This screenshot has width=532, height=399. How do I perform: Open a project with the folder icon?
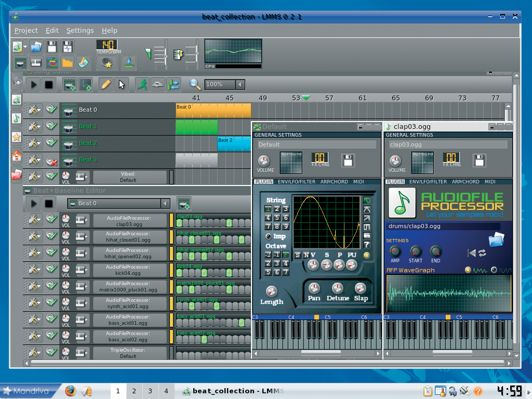point(36,47)
